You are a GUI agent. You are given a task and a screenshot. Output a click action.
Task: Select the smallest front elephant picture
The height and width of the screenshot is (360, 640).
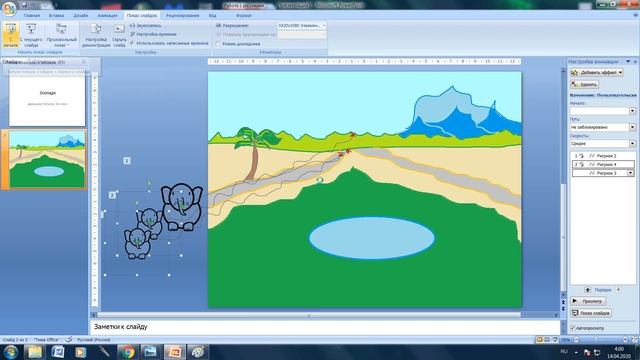[x=137, y=244]
